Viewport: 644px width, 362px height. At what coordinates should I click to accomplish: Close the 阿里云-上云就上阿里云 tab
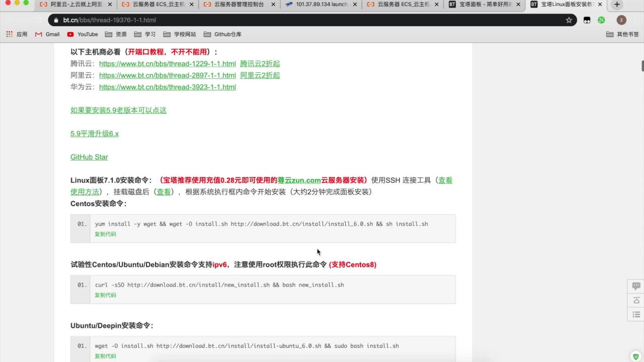point(110,5)
